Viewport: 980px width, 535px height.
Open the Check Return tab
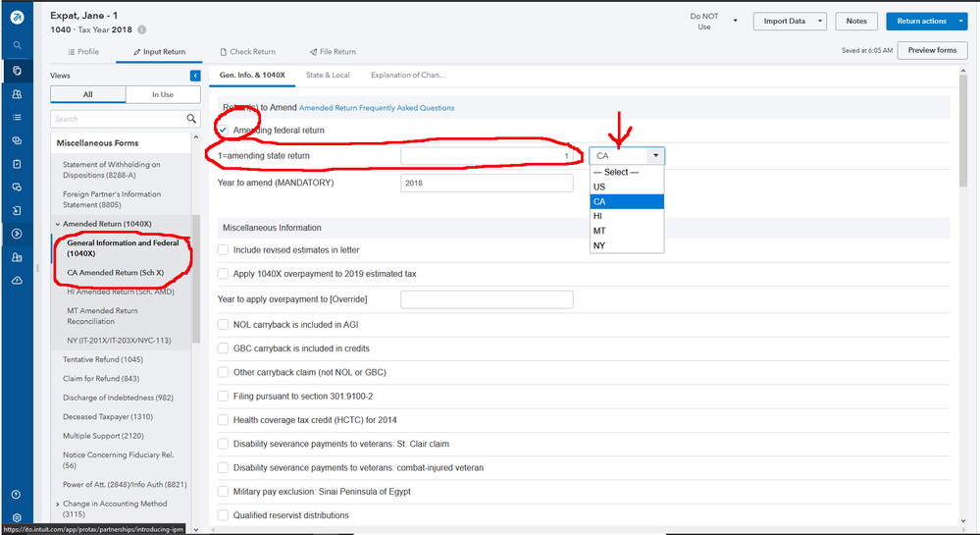click(x=246, y=52)
